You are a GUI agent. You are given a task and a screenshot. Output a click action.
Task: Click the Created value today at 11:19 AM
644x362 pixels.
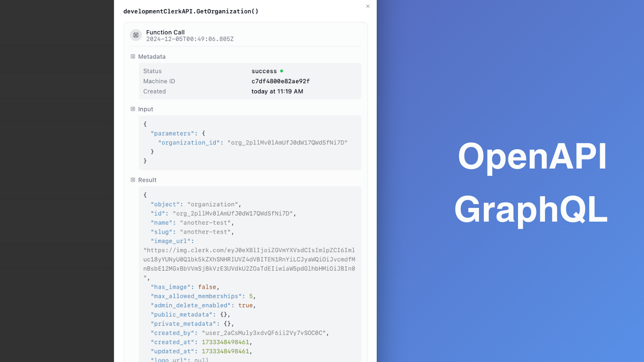coord(277,91)
